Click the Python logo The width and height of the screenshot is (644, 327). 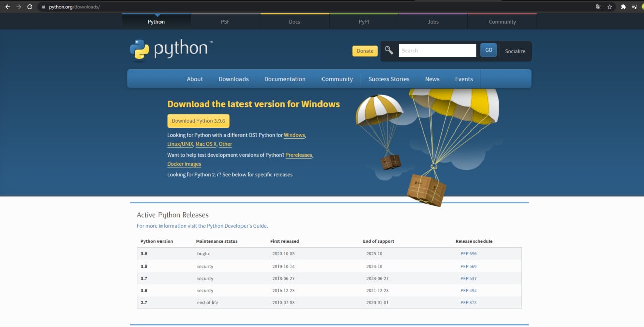click(x=171, y=50)
